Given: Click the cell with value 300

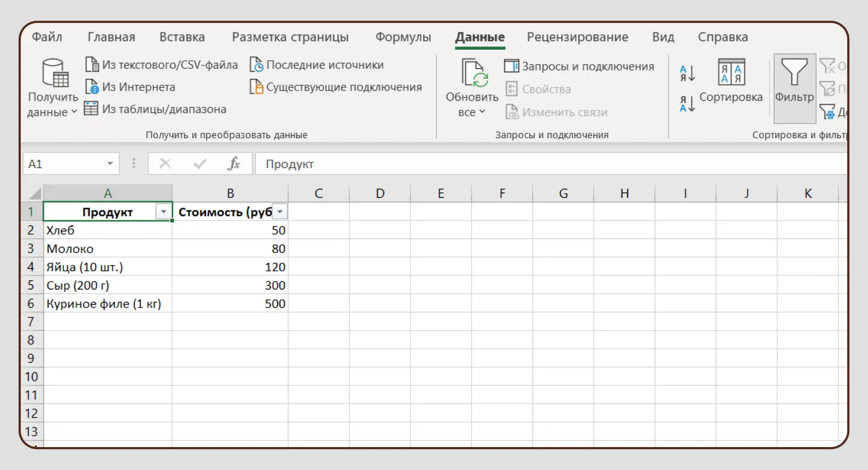Looking at the screenshot, I should click(230, 285).
